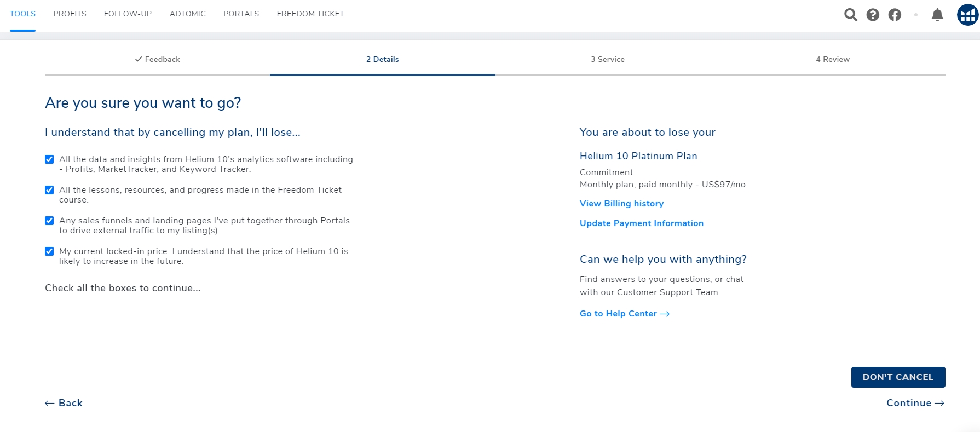Click the Facebook icon in header
This screenshot has width=980, height=432.
point(895,15)
